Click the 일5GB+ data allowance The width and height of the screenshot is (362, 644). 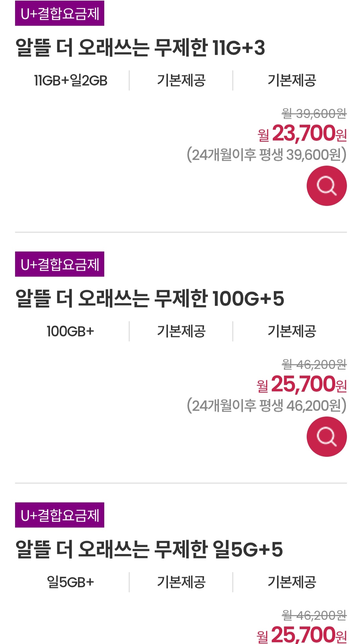pos(70,582)
